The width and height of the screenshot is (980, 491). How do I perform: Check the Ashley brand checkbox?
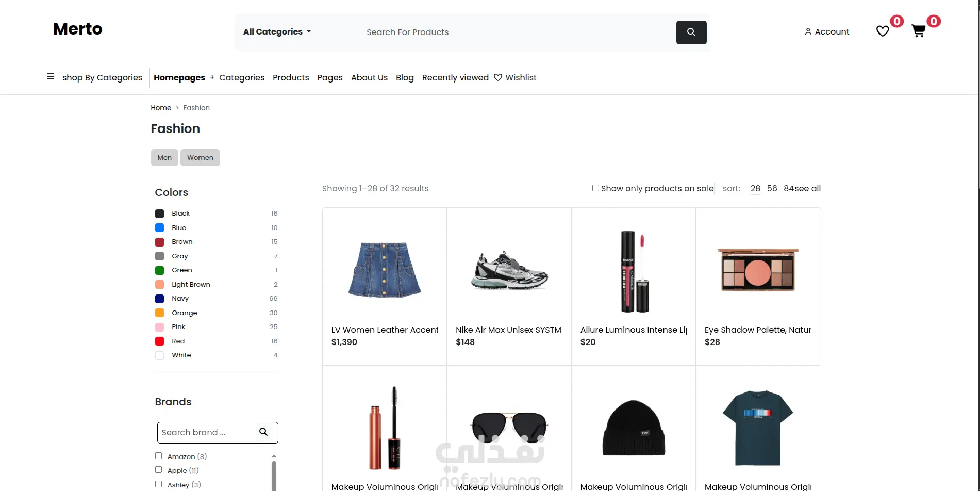159,484
